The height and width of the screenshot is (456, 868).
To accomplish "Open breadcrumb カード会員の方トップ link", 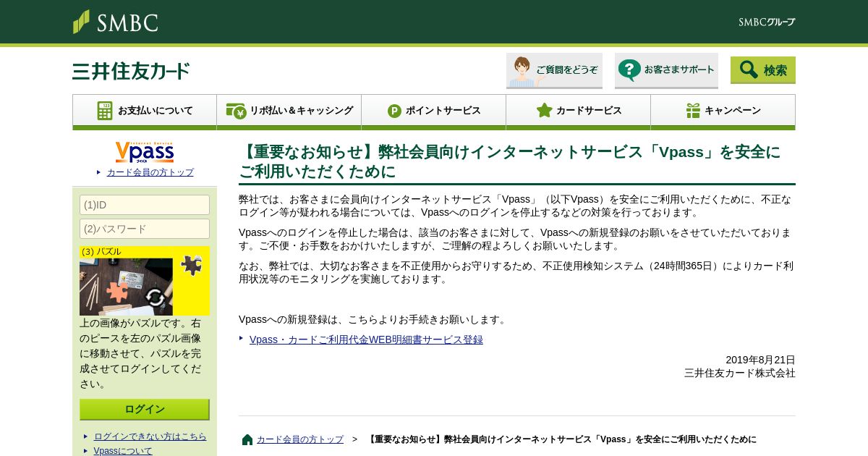I will coord(300,439).
